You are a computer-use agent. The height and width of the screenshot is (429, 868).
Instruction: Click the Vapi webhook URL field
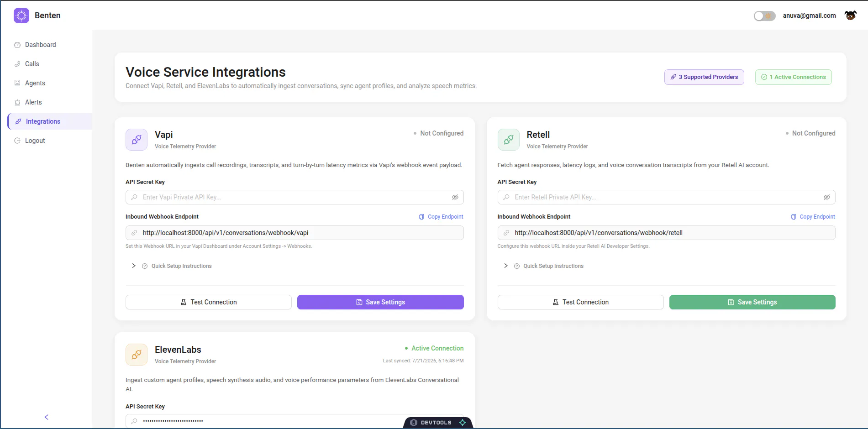point(295,233)
